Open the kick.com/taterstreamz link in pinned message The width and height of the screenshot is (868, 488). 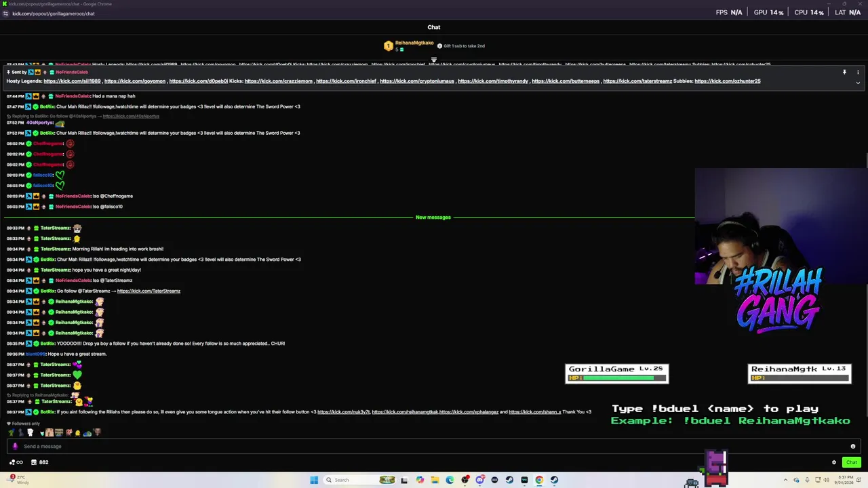click(637, 81)
